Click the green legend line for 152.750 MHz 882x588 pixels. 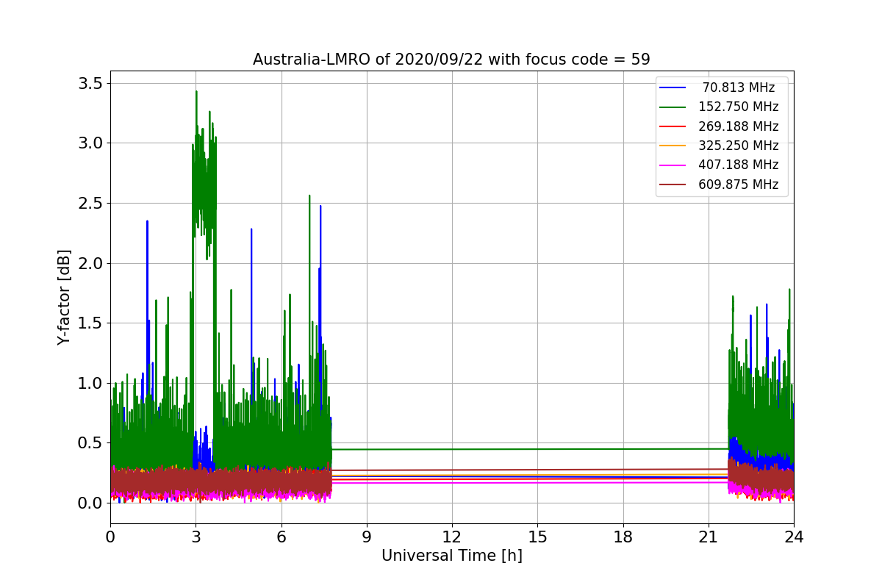pyautogui.click(x=673, y=107)
